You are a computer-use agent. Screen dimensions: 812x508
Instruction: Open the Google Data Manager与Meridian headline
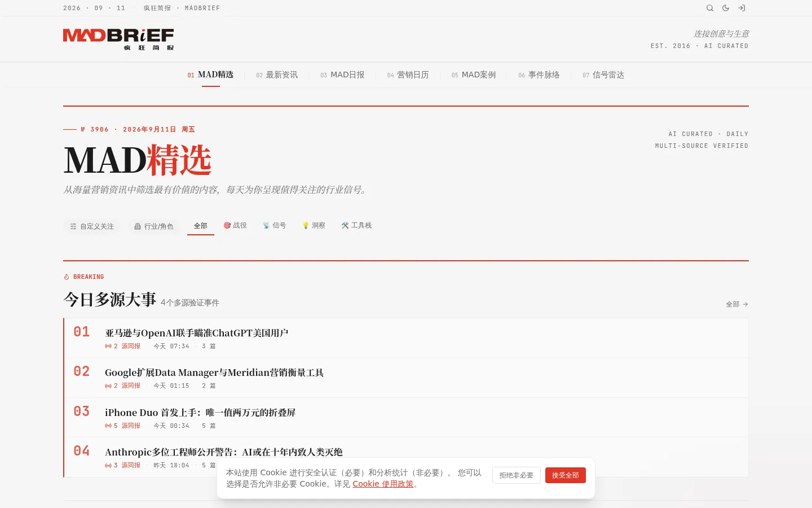tap(214, 373)
